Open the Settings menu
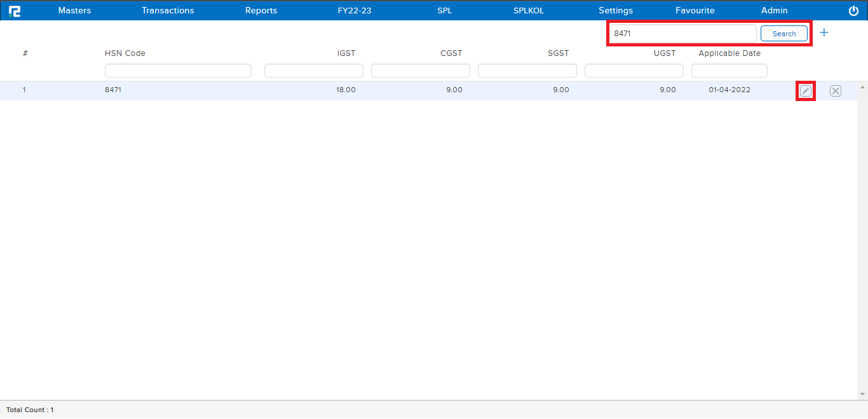This screenshot has height=419, width=868. 616,11
